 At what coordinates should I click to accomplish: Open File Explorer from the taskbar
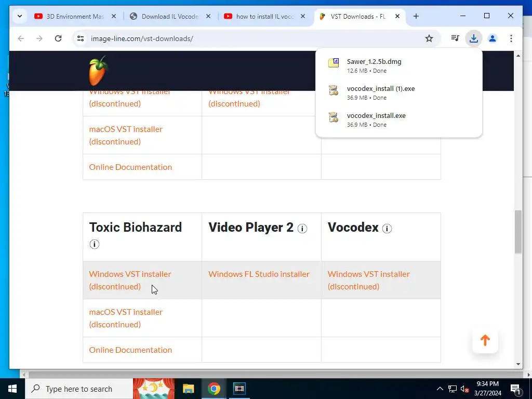(188, 389)
